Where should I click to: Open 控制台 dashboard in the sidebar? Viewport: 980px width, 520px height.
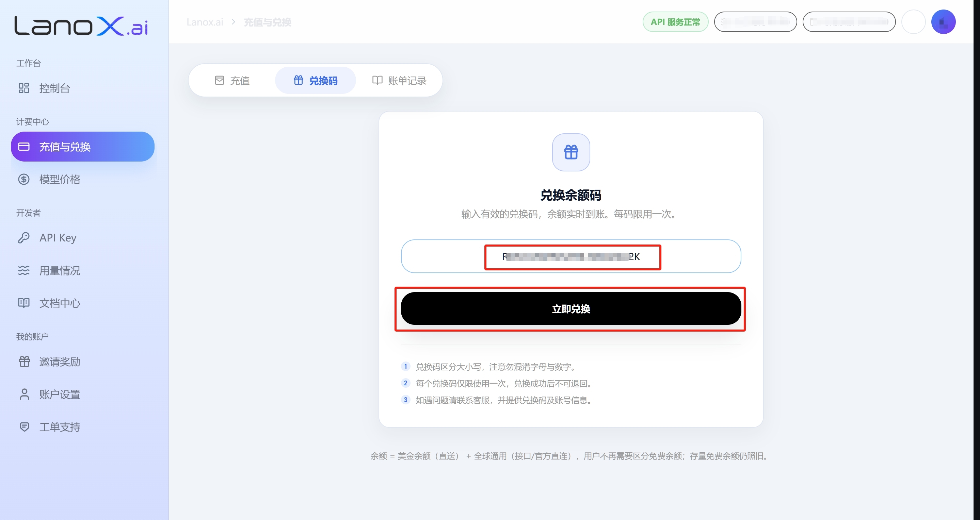pos(83,88)
